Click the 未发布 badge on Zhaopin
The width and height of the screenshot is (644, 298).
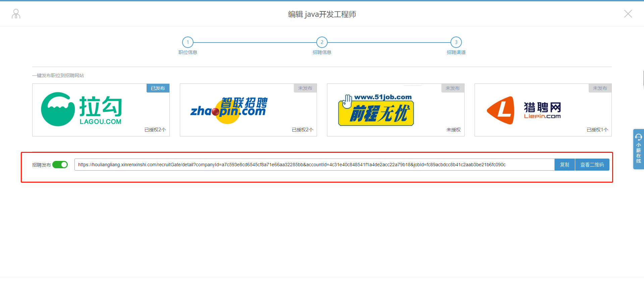[x=305, y=88]
